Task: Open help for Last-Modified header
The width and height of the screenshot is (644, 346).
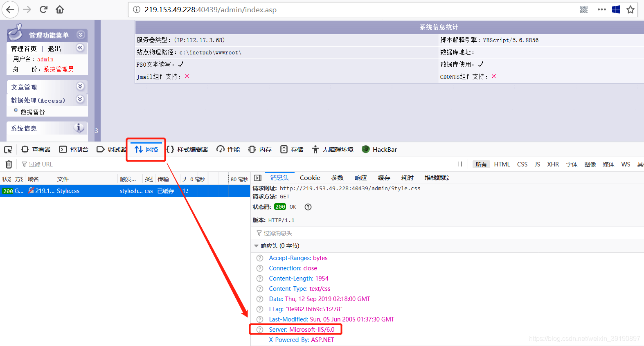Action: pos(260,319)
